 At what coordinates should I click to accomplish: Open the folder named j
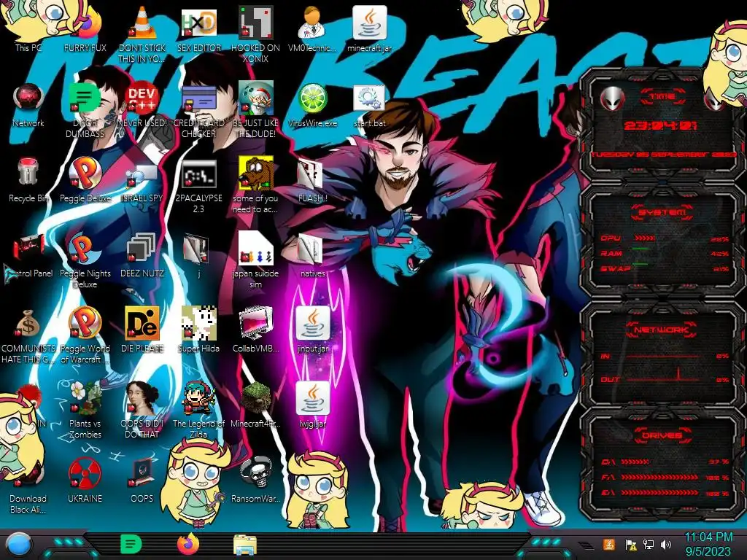pos(197,254)
